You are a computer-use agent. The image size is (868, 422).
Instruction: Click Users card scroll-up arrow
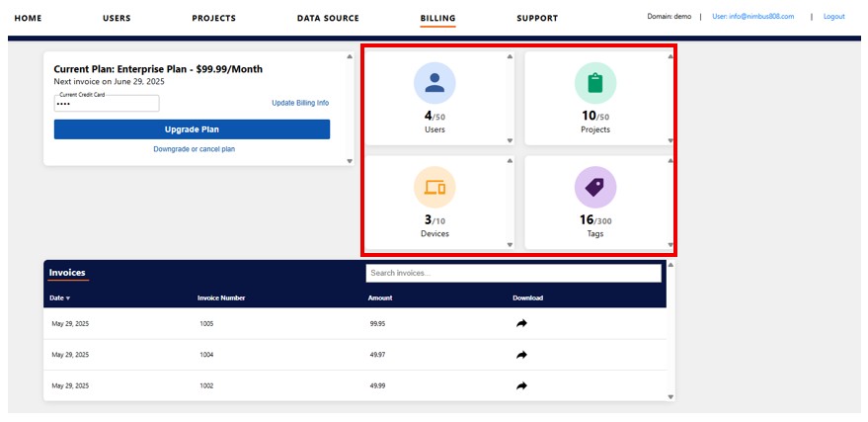[510, 56]
